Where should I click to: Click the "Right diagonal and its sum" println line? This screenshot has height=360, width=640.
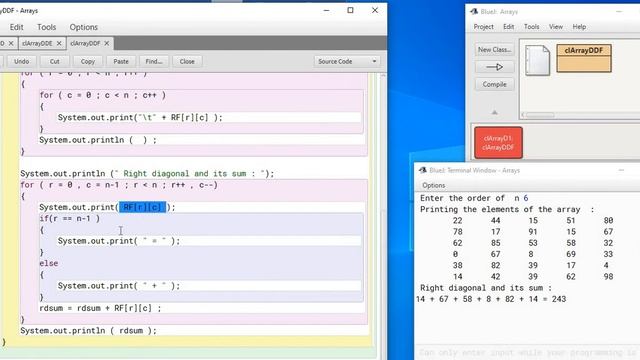point(147,173)
